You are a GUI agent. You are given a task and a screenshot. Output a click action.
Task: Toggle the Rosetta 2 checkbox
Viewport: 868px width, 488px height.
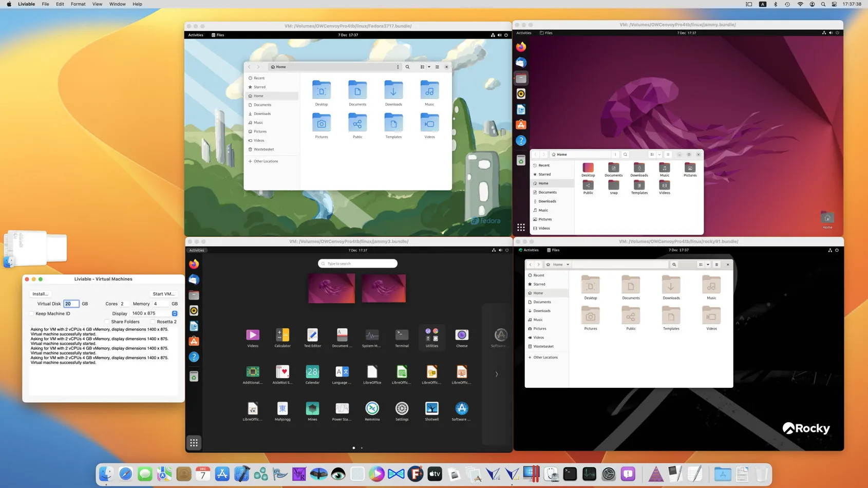coord(153,322)
